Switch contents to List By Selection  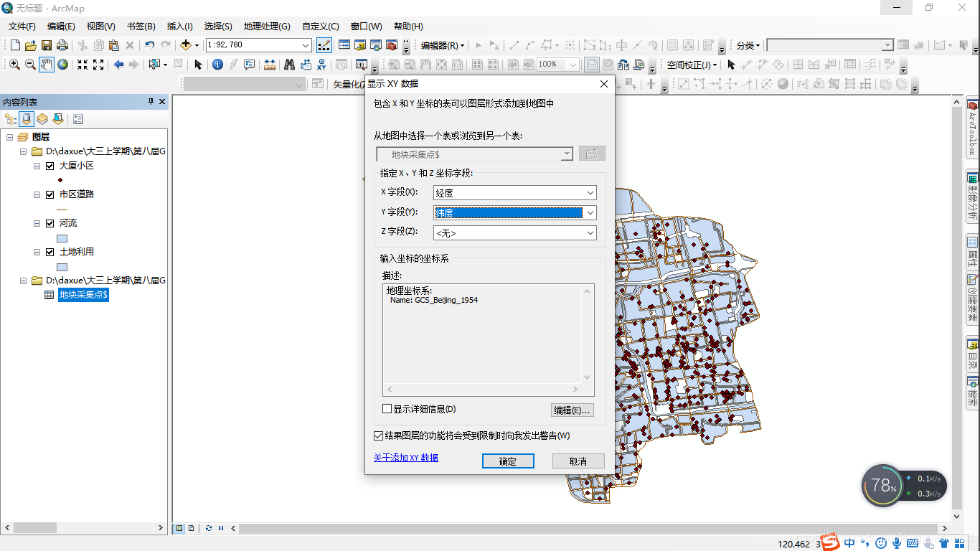pyautogui.click(x=58, y=119)
